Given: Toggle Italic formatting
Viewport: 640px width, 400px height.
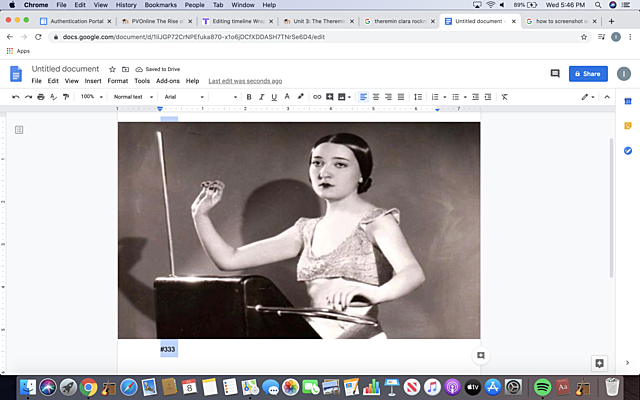Looking at the screenshot, I should (x=262, y=97).
